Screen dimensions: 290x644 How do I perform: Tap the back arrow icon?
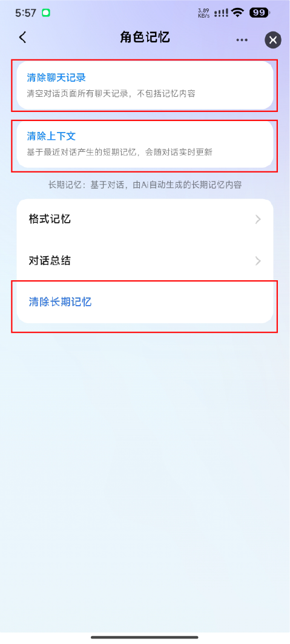point(22,38)
